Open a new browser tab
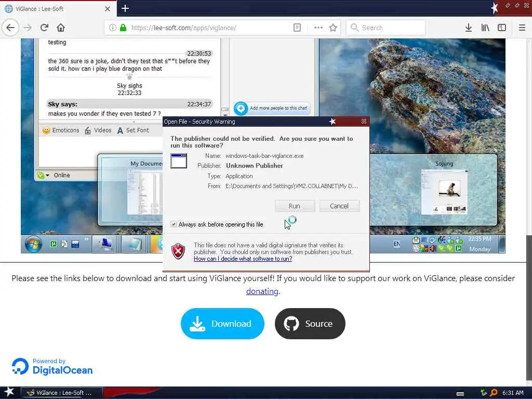Screen dimensions: 532x399 125,8
